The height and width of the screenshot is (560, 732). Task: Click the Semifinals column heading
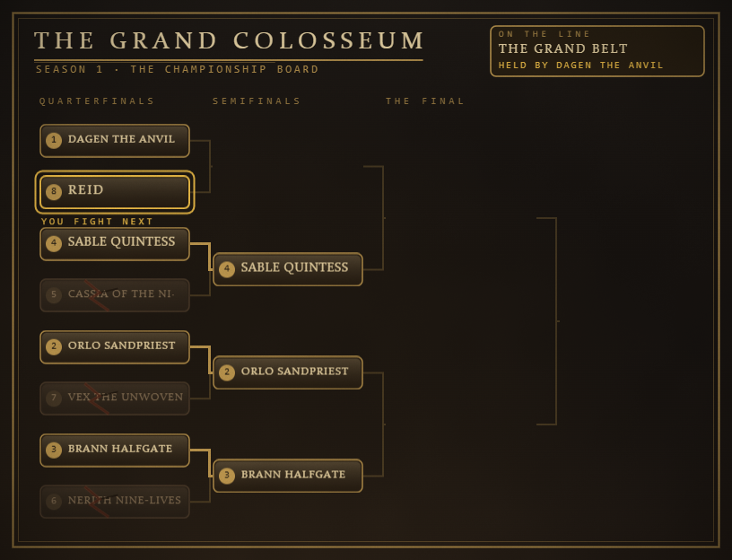(257, 101)
